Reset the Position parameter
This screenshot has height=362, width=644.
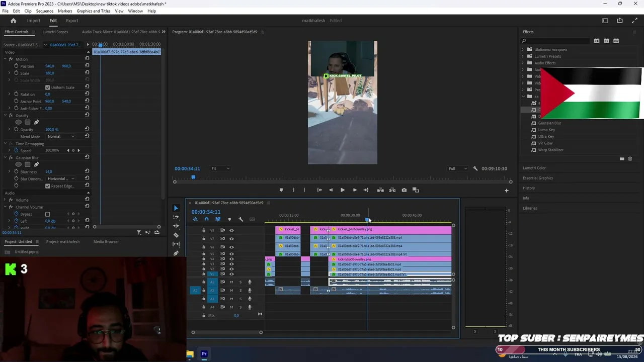(x=87, y=66)
